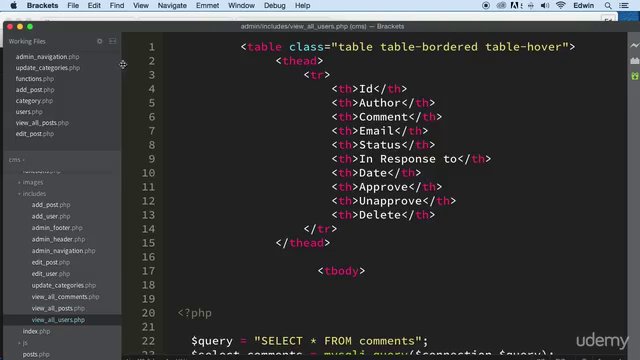Image resolution: width=640 pixels, height=360 pixels.
Task: Open the Brackets application menu
Action: point(42,5)
